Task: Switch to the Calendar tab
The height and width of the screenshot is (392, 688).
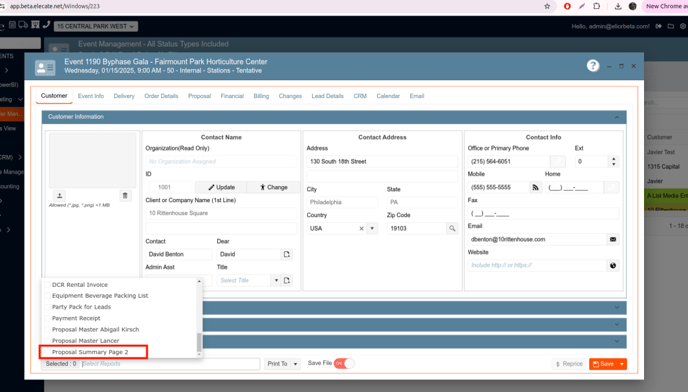Action: click(x=388, y=96)
